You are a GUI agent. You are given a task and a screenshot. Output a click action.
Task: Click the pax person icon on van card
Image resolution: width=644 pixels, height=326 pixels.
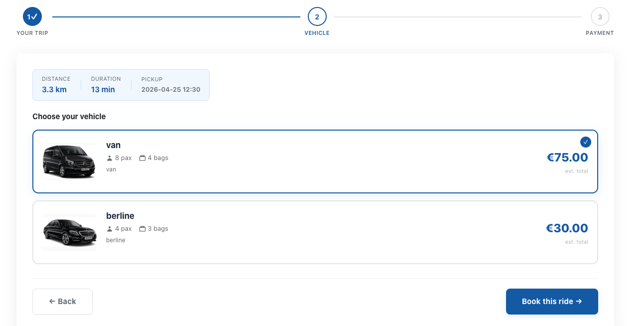click(110, 158)
